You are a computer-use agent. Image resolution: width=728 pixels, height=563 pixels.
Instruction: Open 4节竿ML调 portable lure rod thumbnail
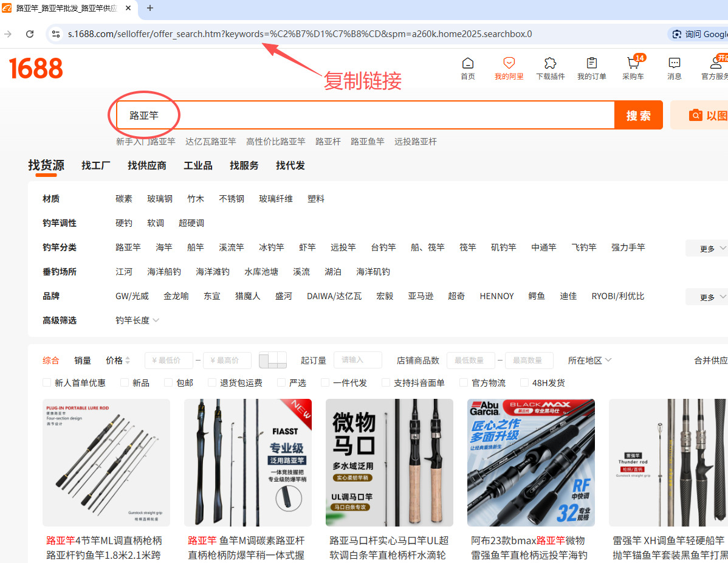(106, 463)
